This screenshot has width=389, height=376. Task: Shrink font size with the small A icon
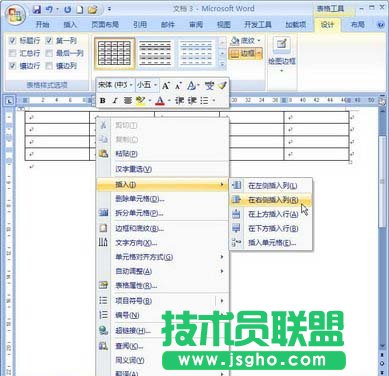(178, 86)
